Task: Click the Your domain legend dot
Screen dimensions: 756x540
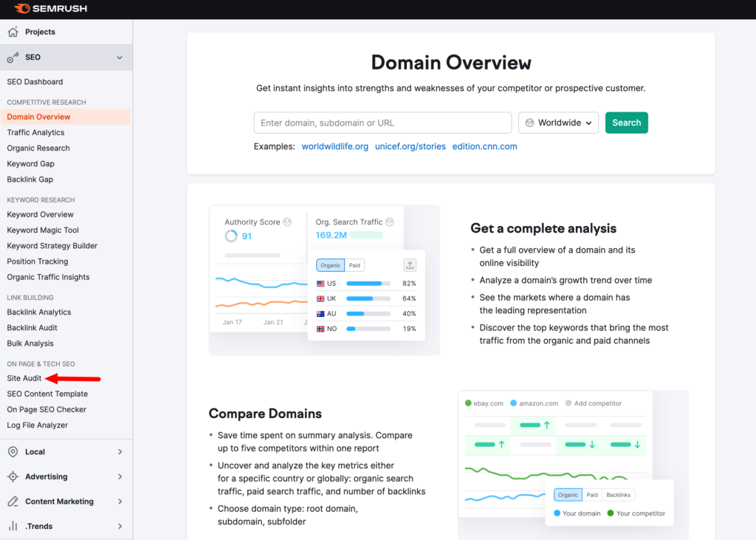Action: [x=557, y=513]
